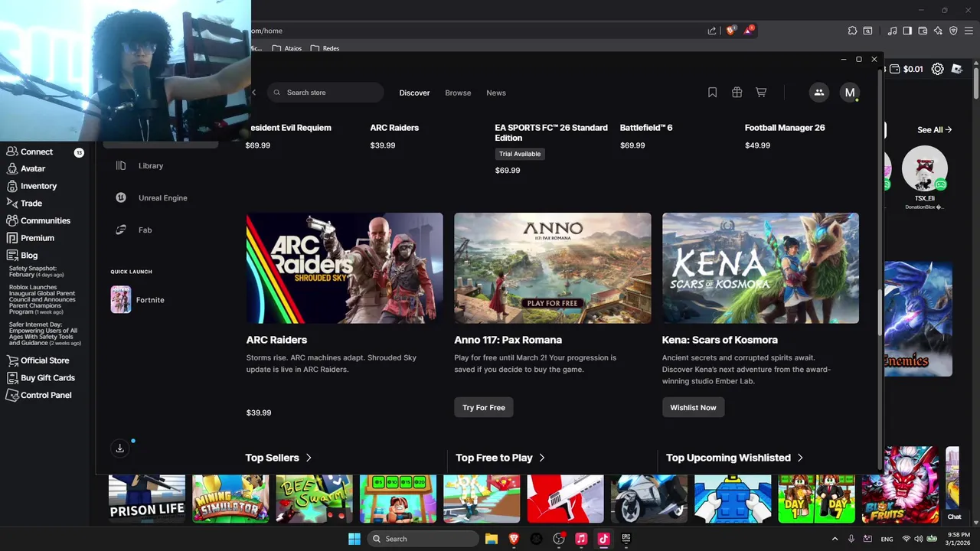Open Premium in Roblox sidebar
This screenshot has width=980, height=551.
[37, 238]
